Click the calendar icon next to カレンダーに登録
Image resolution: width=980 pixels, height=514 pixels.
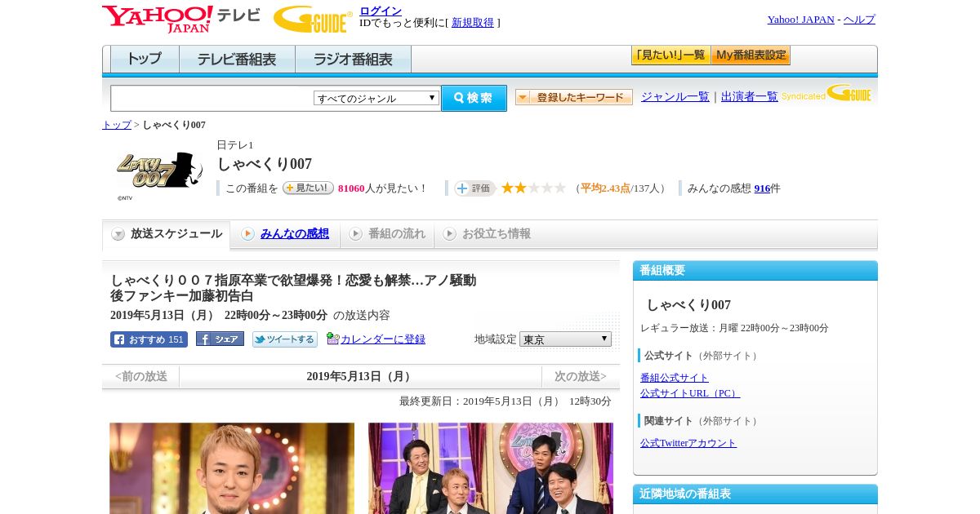click(x=332, y=339)
